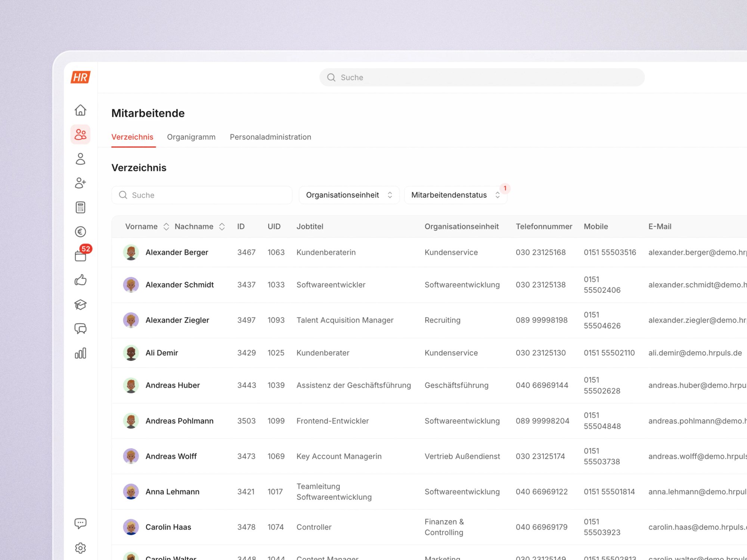
Task: Switch to the Verzeichnis tab
Action: [132, 137]
